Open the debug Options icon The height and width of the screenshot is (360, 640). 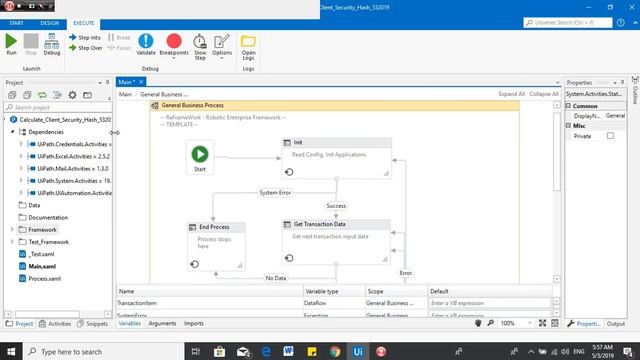tap(222, 41)
